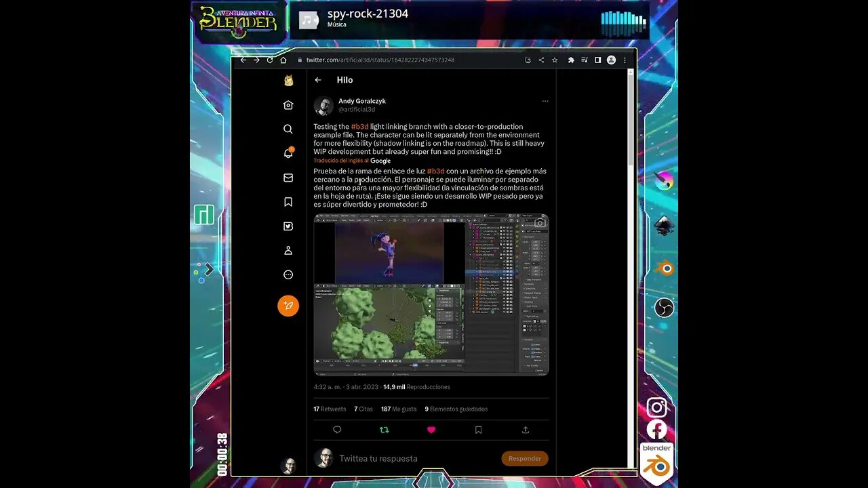Click the Twitter doge logo
868x488 pixels.
point(288,81)
